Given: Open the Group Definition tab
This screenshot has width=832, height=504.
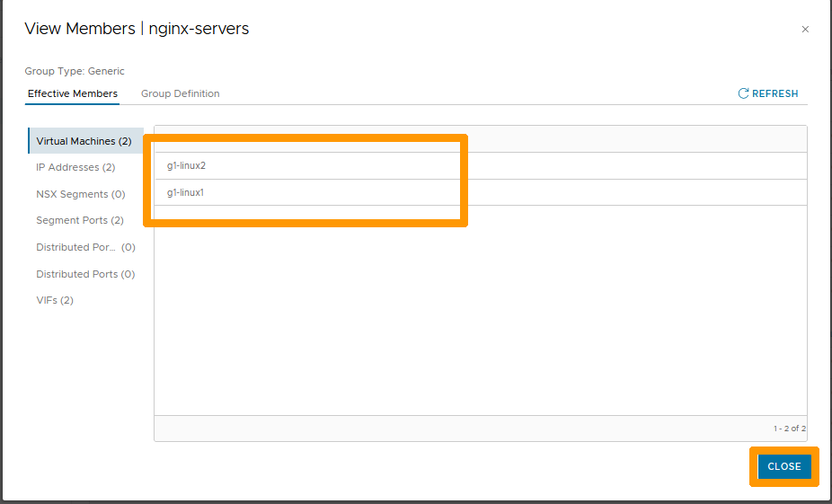Looking at the screenshot, I should pyautogui.click(x=180, y=93).
